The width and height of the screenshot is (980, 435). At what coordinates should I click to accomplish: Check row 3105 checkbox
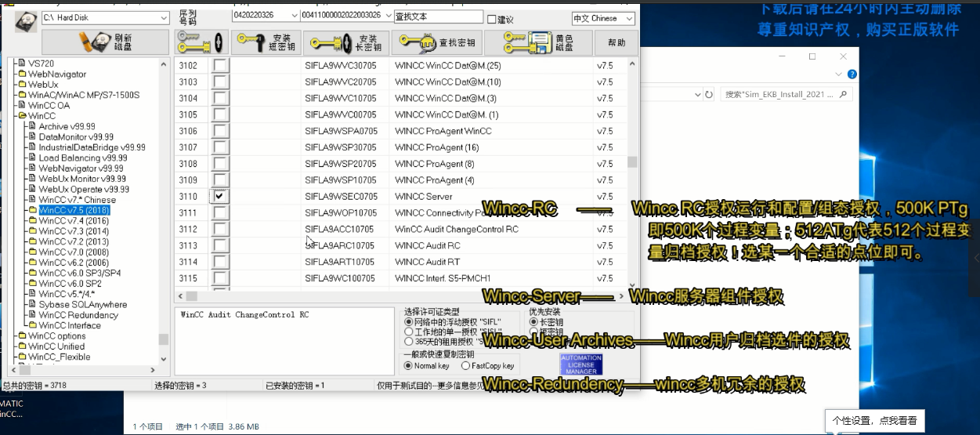[220, 114]
